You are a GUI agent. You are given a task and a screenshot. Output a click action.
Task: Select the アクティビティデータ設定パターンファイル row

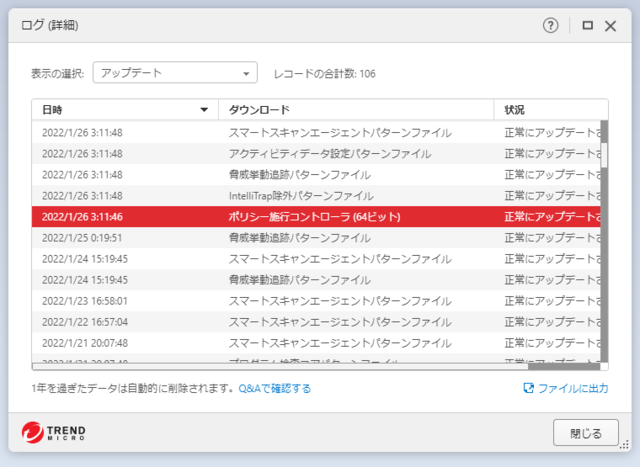[x=316, y=153]
